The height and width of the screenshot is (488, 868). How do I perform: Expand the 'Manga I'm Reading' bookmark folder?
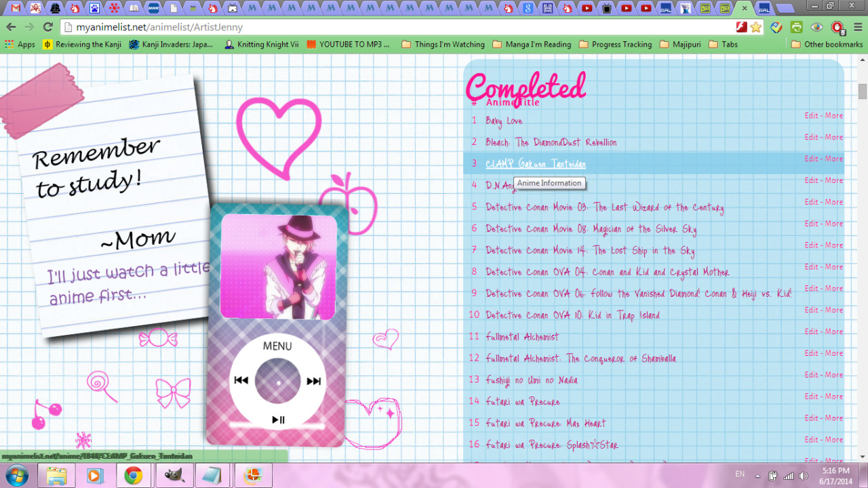click(532, 45)
